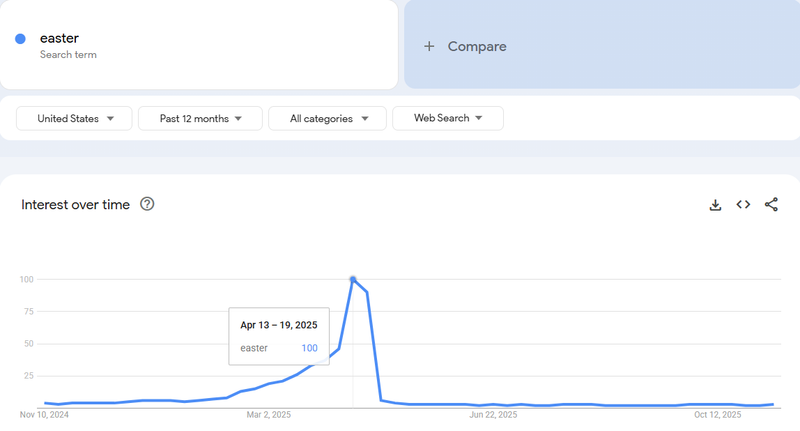Click the Search term subtitle
The width and height of the screenshot is (800, 431).
pos(68,55)
